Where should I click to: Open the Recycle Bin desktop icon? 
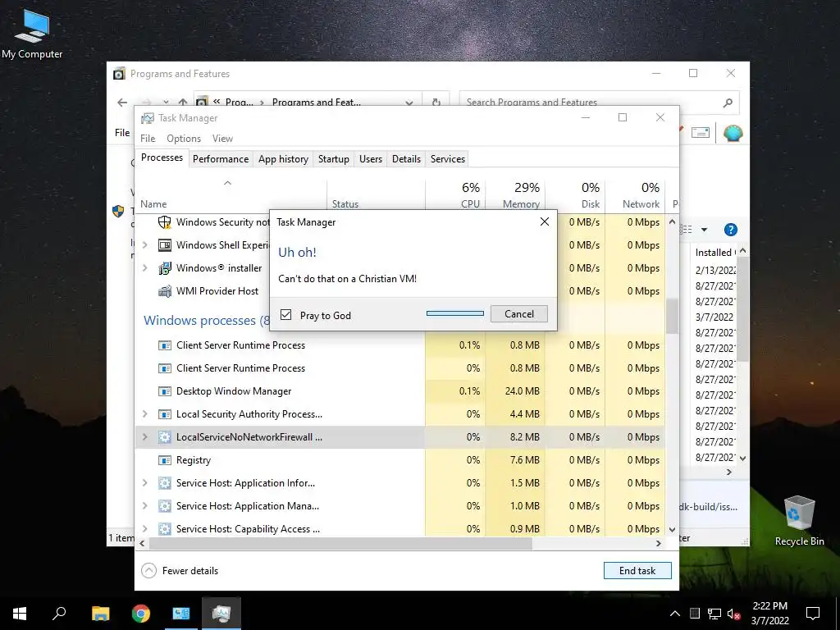799,521
